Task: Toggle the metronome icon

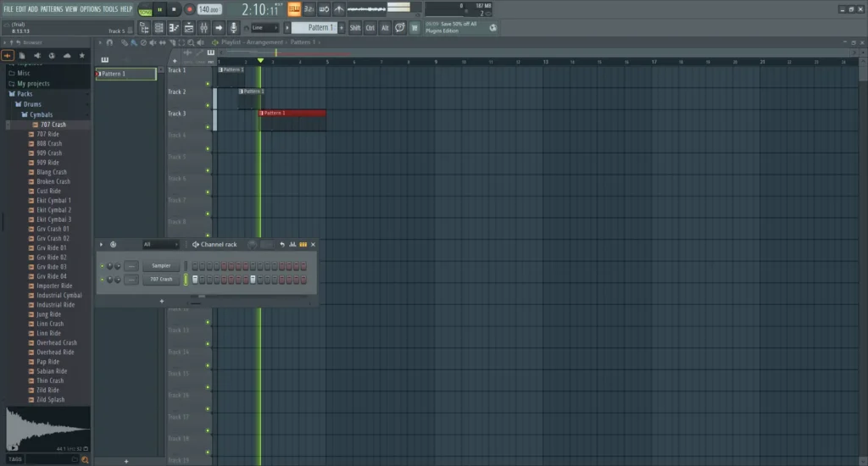Action: 339,8
